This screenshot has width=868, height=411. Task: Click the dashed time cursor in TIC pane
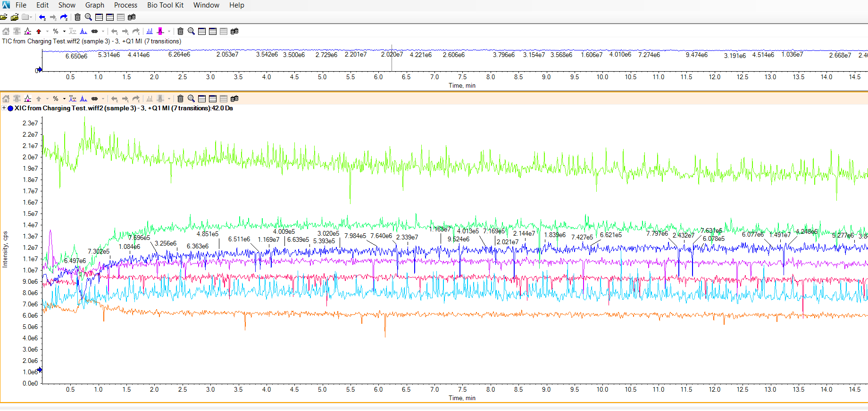(392, 58)
